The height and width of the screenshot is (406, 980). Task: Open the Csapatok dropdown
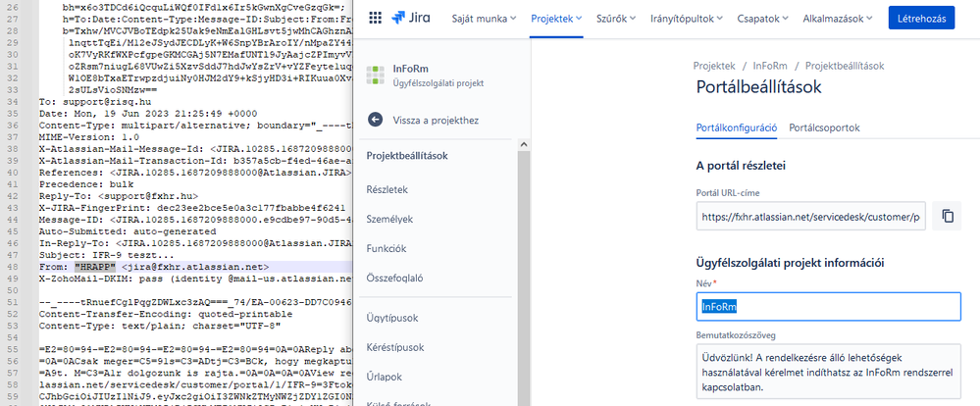763,18
